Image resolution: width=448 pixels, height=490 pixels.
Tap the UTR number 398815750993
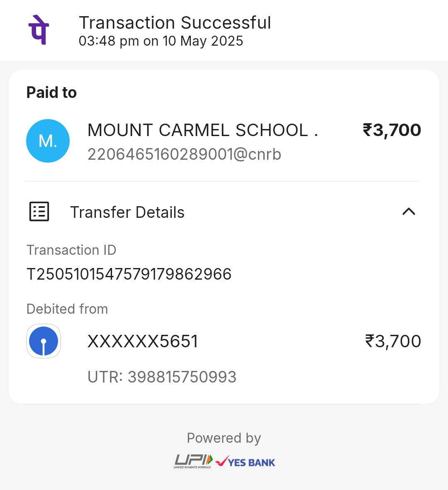pos(162,377)
